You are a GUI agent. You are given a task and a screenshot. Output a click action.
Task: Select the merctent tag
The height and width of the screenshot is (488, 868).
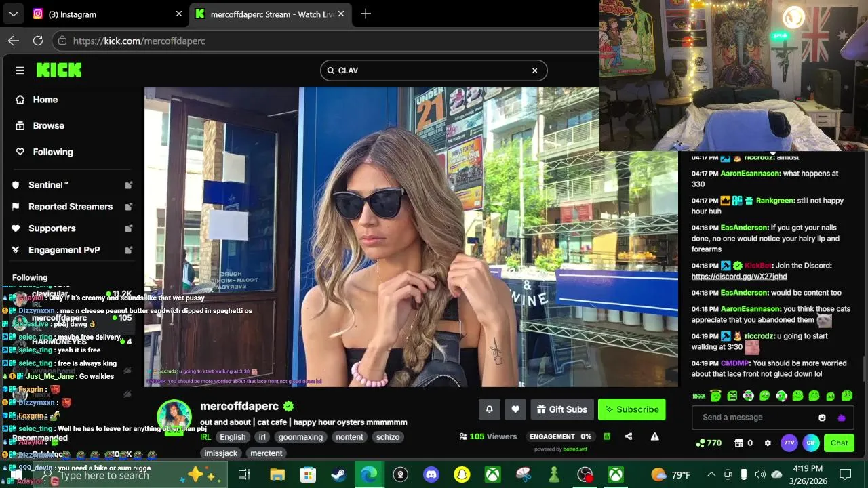point(267,453)
